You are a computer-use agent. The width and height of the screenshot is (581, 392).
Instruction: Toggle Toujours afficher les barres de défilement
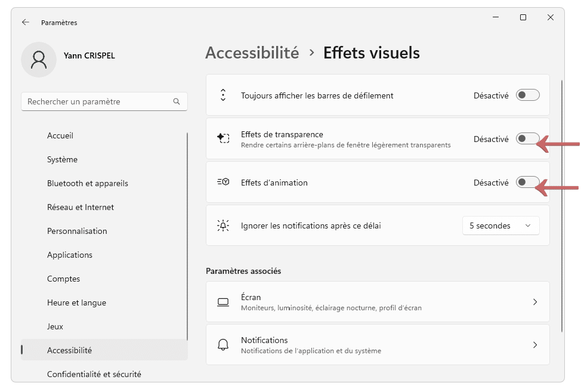click(528, 95)
